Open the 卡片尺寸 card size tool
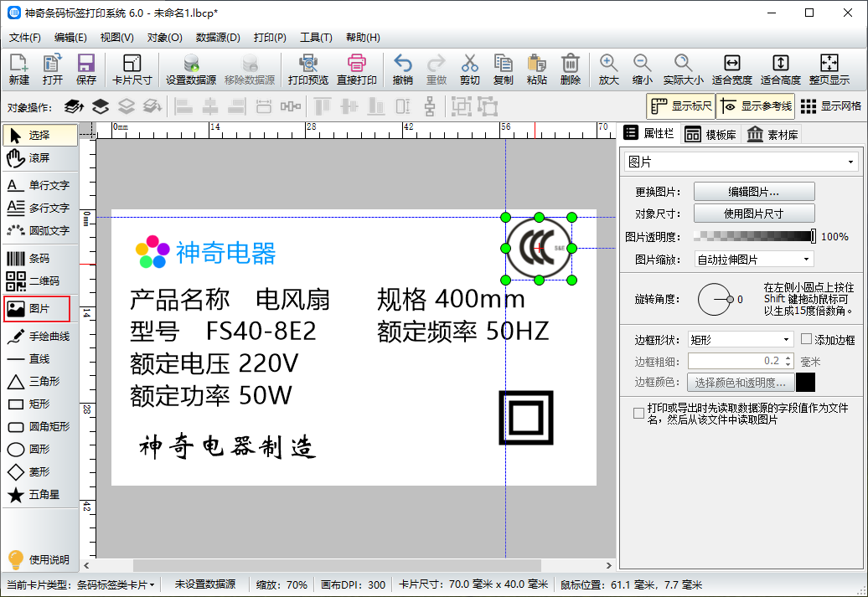Viewport: 868px width, 597px height. [x=132, y=70]
